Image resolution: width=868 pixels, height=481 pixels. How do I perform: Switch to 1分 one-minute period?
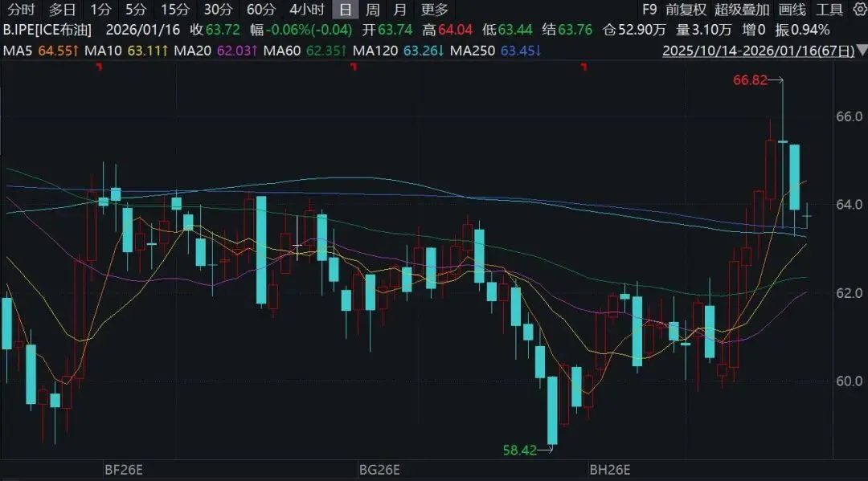coord(100,10)
